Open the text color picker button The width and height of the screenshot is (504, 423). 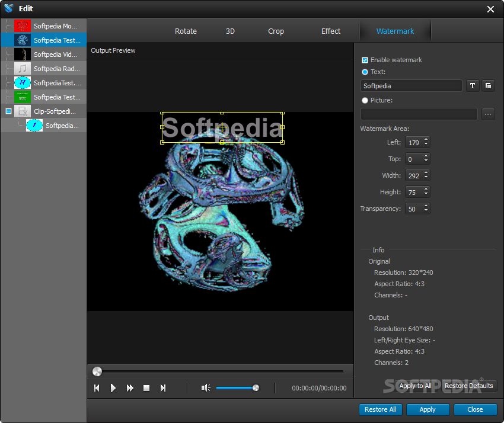488,86
